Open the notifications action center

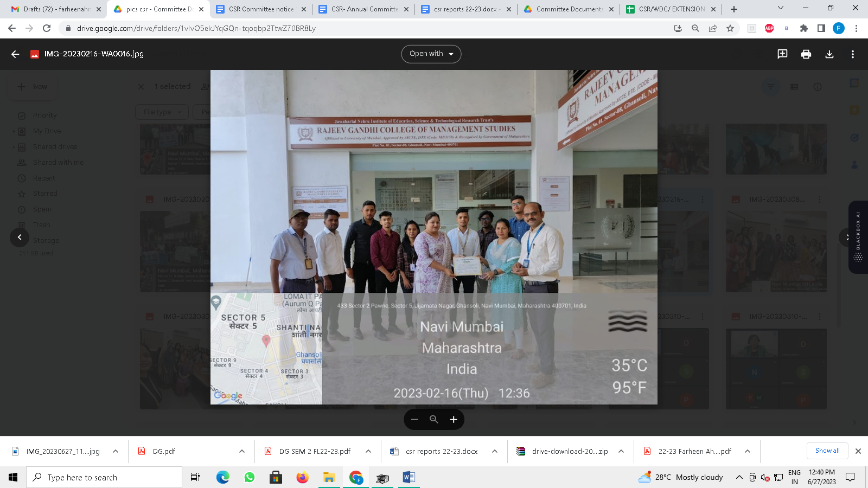(850, 477)
